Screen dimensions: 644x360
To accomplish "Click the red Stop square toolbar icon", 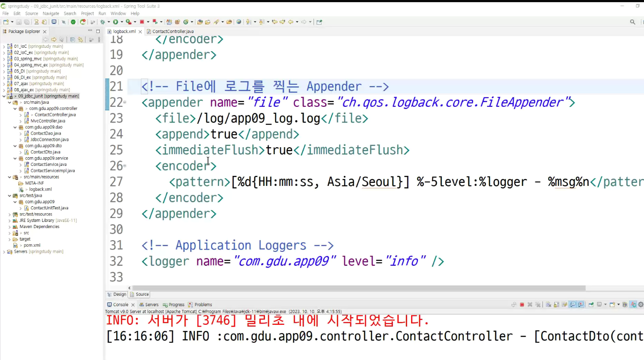I will coord(142,22).
